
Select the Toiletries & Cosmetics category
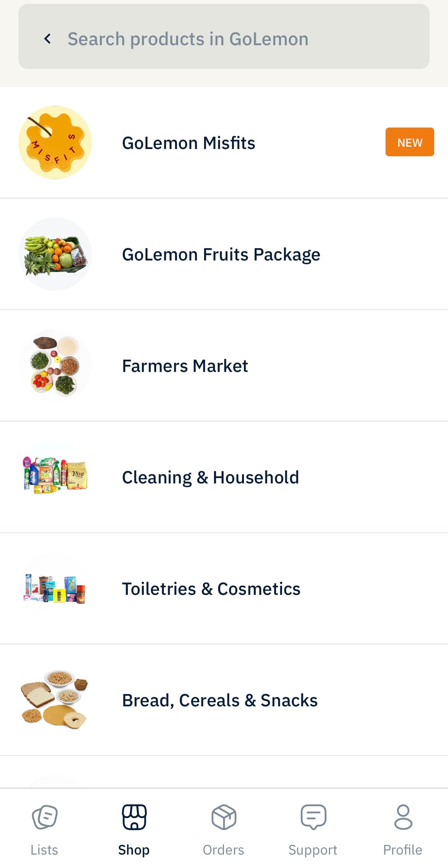click(x=224, y=588)
